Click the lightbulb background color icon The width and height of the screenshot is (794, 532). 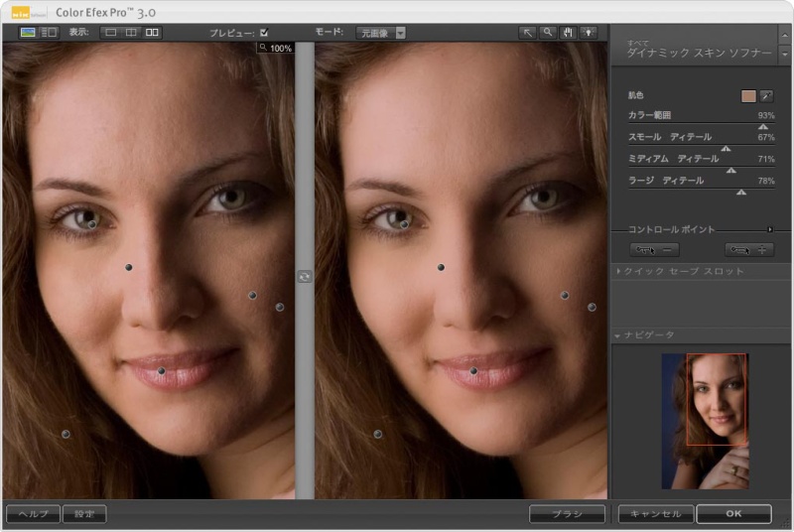coord(589,33)
